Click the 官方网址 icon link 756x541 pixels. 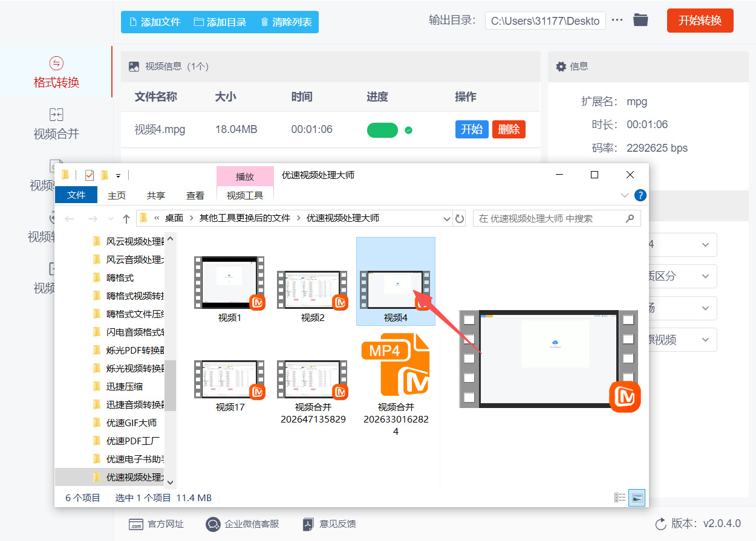click(136, 524)
